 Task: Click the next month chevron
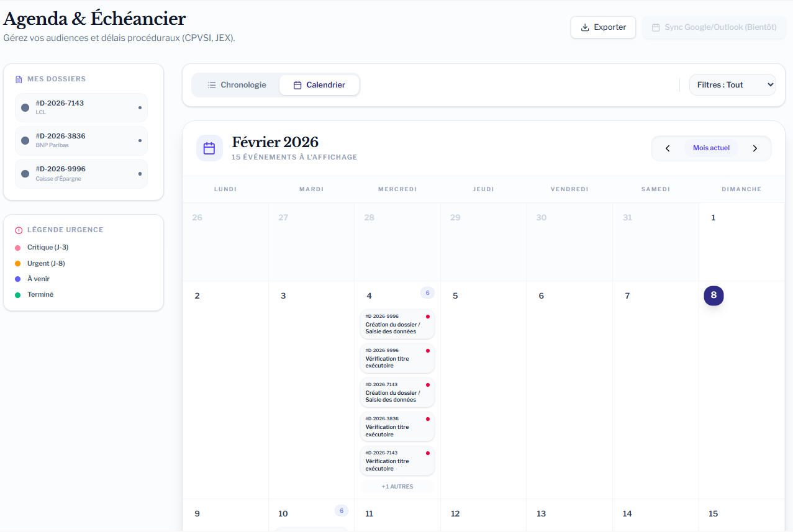click(755, 148)
